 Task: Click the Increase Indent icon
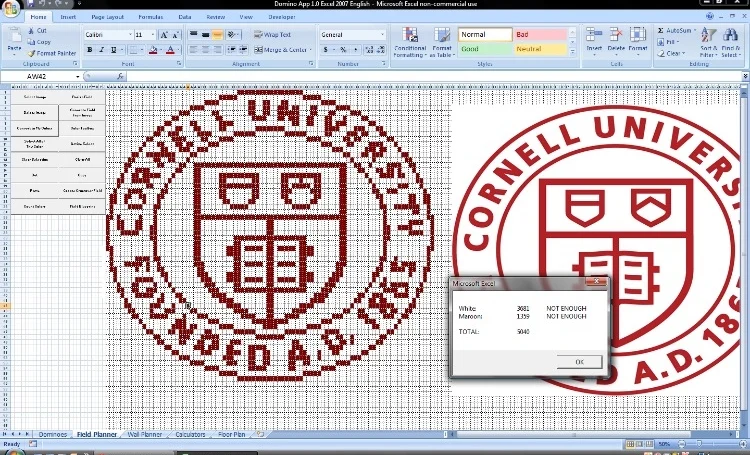[243, 50]
